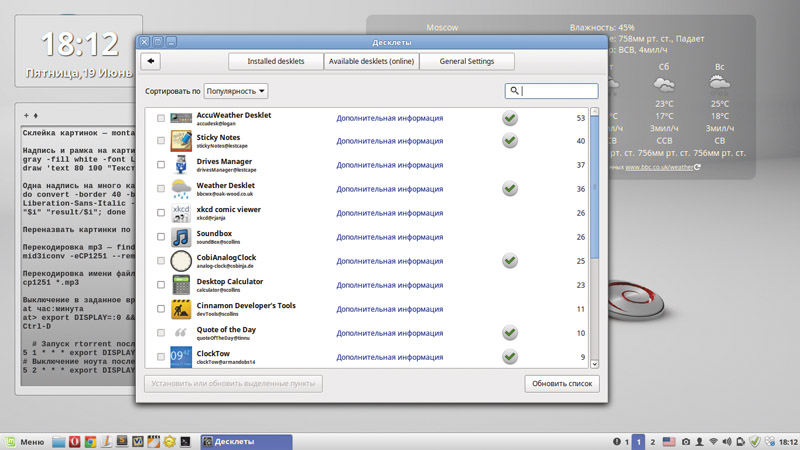Tick the Sticky Notes checkbox
800x450 pixels.
point(161,141)
